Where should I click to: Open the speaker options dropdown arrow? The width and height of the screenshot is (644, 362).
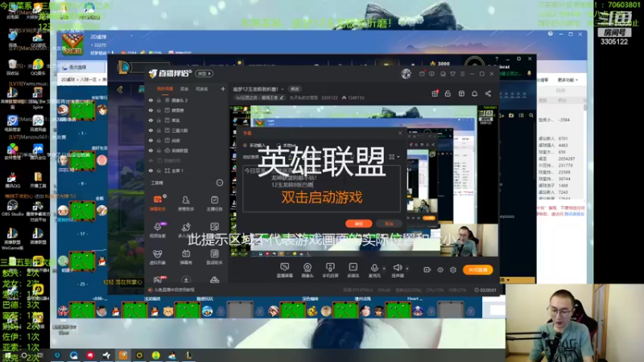(407, 269)
